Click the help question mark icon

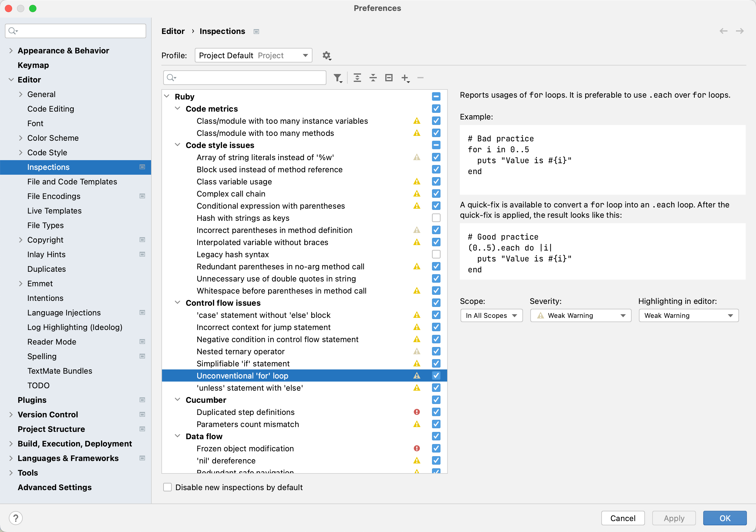pyautogui.click(x=16, y=517)
